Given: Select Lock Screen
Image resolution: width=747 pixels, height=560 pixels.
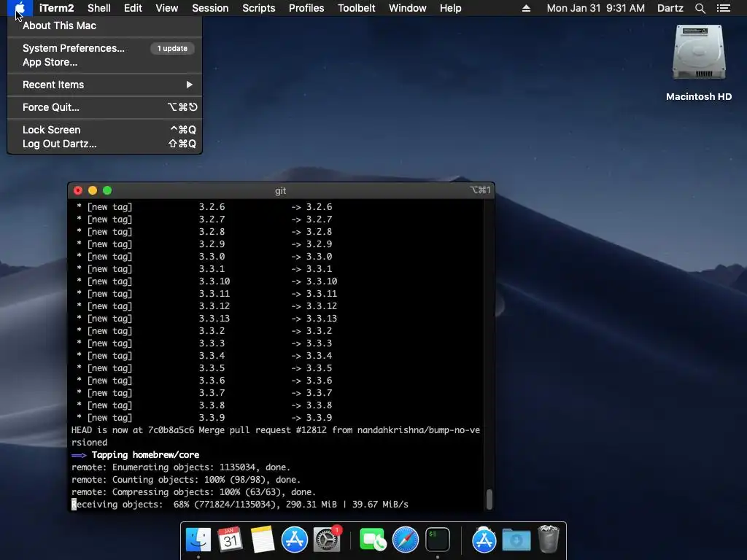Looking at the screenshot, I should click(x=105, y=130).
